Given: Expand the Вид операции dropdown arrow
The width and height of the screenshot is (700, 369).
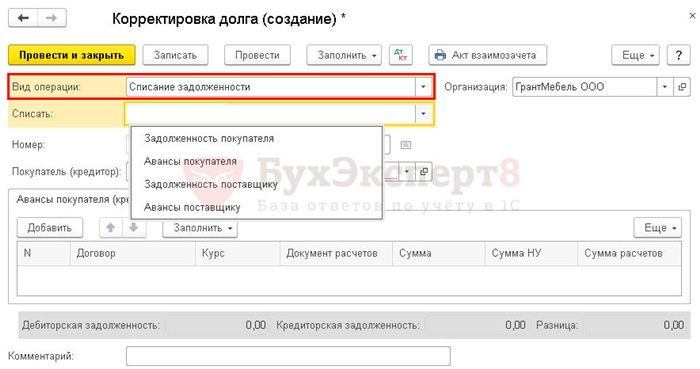Looking at the screenshot, I should 423,87.
